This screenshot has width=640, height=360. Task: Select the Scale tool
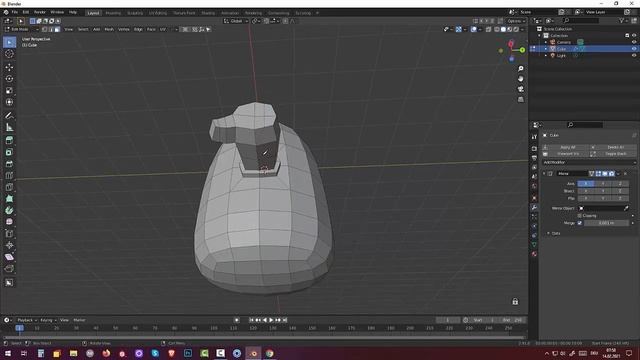pos(9,90)
